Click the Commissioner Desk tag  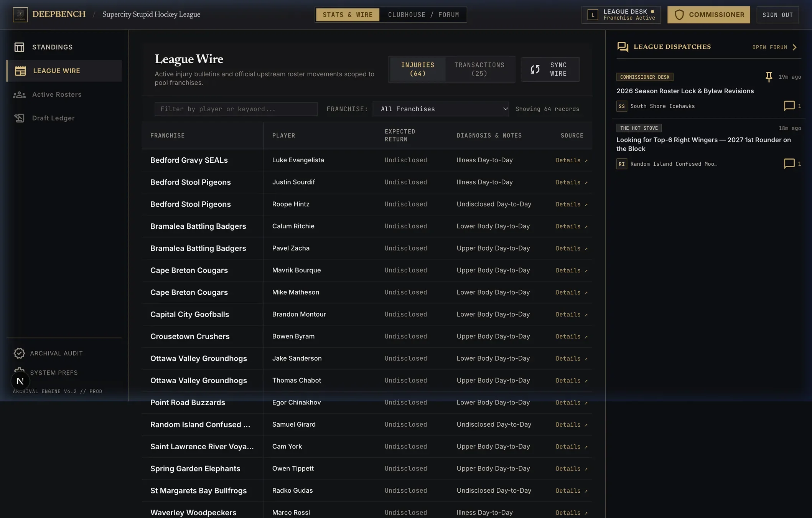(645, 77)
